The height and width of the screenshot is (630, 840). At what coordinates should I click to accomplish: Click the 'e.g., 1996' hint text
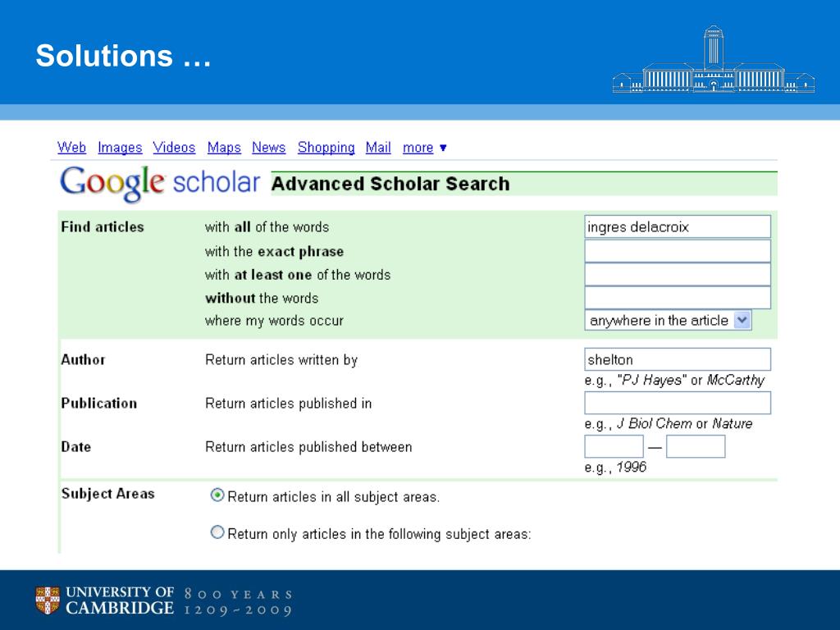click(x=615, y=467)
